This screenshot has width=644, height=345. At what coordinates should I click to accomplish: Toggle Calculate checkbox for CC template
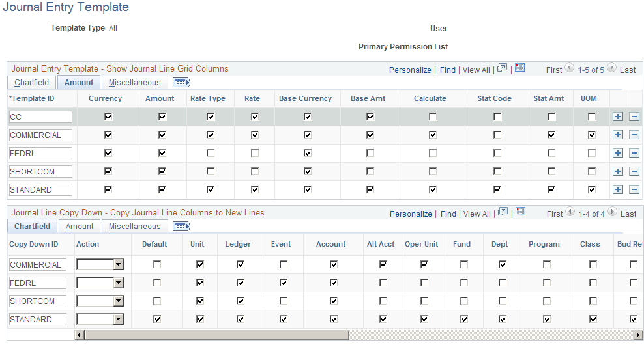pos(433,117)
